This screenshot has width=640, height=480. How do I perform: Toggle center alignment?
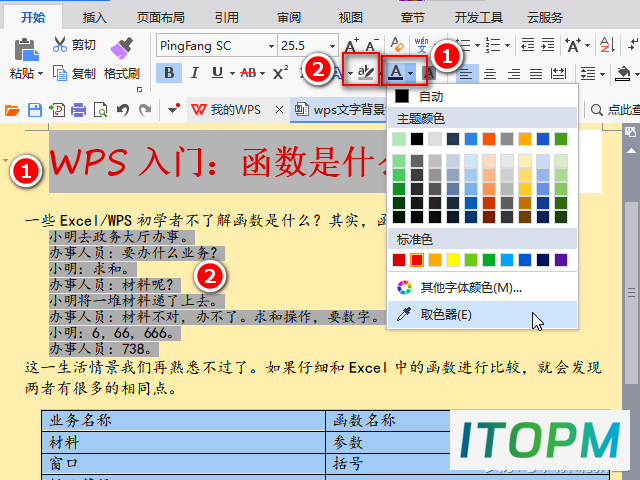tap(490, 73)
